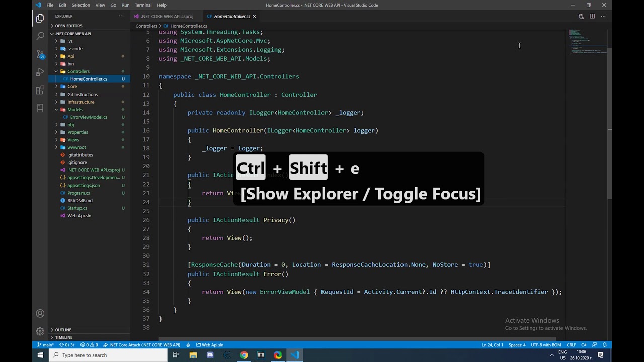Screen dimensions: 644x362
Task: Open File Explorer from the taskbar
Action: [193, 355]
